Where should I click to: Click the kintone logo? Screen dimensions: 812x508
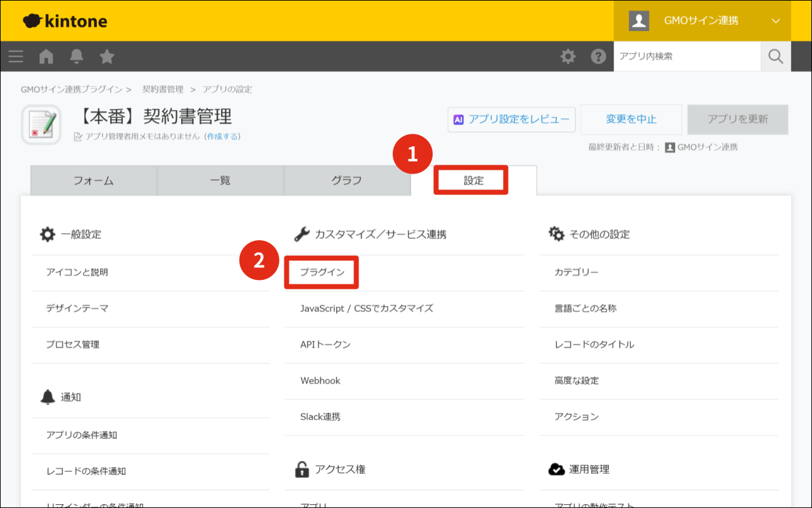[x=65, y=22]
